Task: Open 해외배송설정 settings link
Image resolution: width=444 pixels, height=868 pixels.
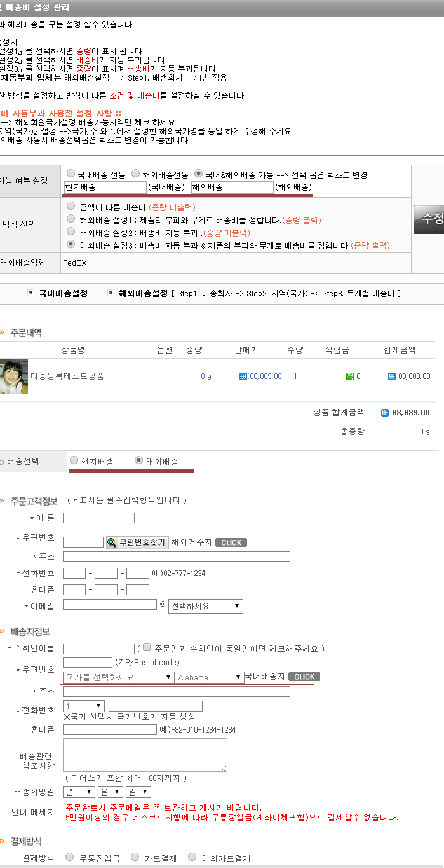Action: point(142,294)
